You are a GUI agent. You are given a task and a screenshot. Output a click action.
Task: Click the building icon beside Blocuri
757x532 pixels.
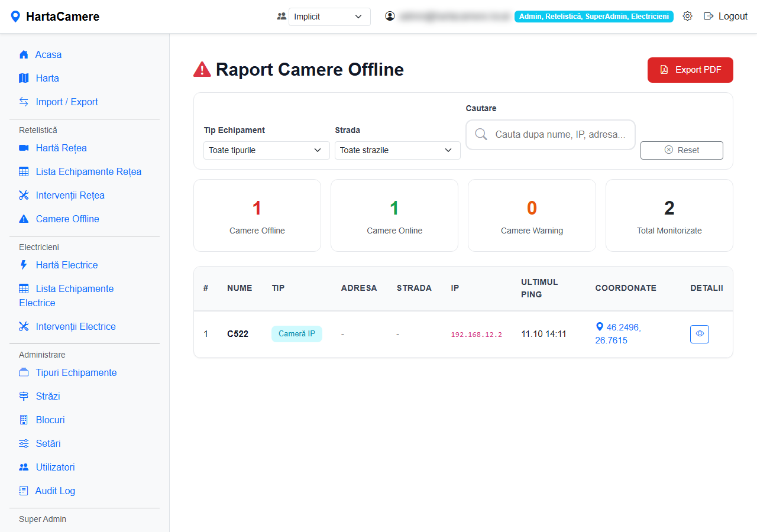click(24, 420)
